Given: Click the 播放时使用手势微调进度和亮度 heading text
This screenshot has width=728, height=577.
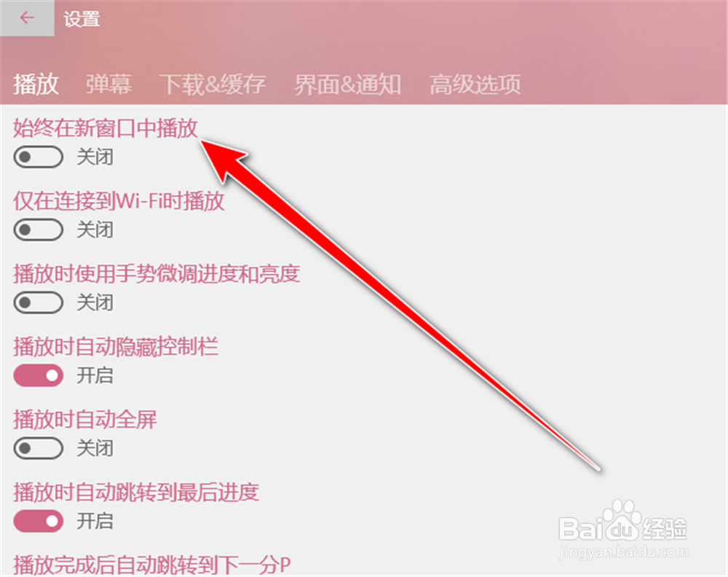Looking at the screenshot, I should point(157,274).
